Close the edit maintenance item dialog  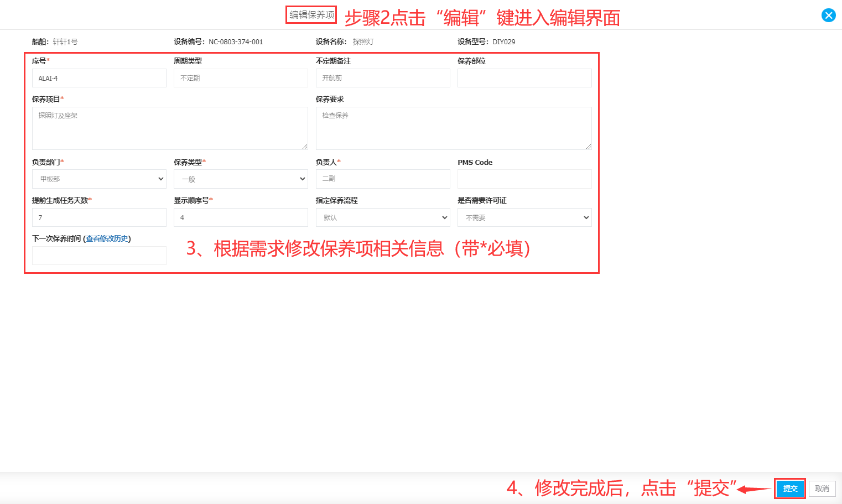point(828,15)
